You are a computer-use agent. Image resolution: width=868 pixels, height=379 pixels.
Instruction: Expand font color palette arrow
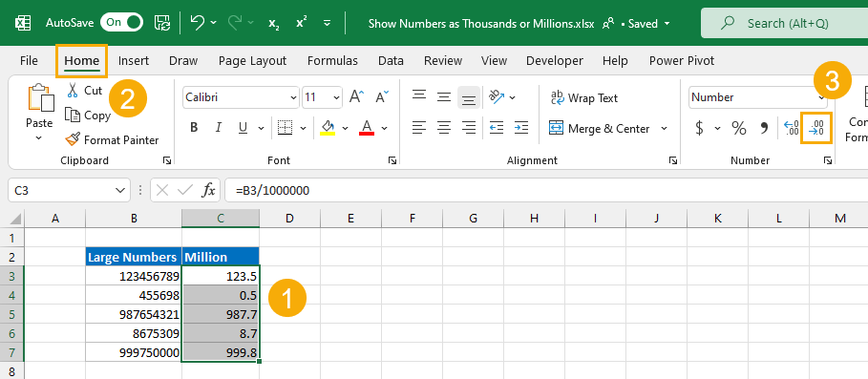click(384, 128)
